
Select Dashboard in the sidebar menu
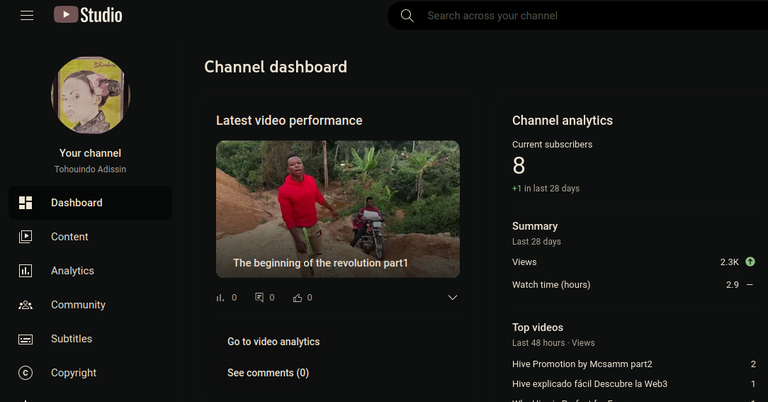[90, 203]
